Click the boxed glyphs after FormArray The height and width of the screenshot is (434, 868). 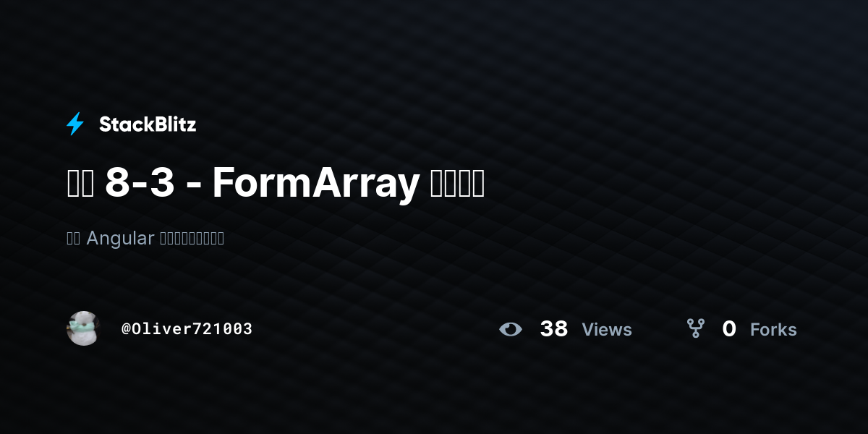point(457,184)
